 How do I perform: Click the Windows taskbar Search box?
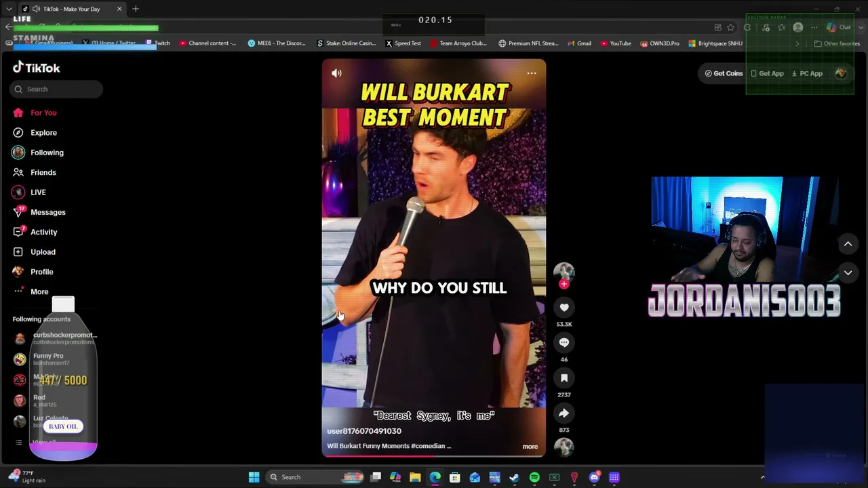click(315, 477)
